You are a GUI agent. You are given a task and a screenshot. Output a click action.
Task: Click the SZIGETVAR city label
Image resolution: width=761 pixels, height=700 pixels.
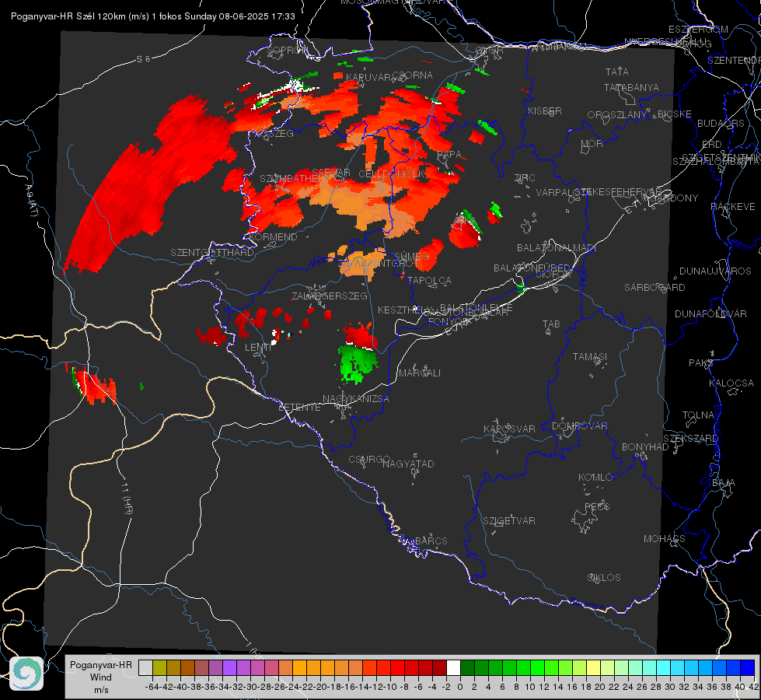[509, 521]
